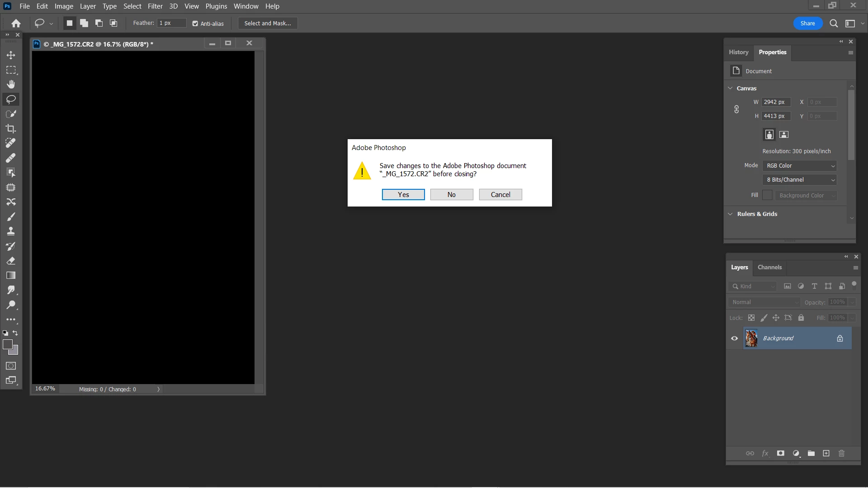Click Yes to save changes
Image resolution: width=868 pixels, height=488 pixels.
tap(403, 195)
